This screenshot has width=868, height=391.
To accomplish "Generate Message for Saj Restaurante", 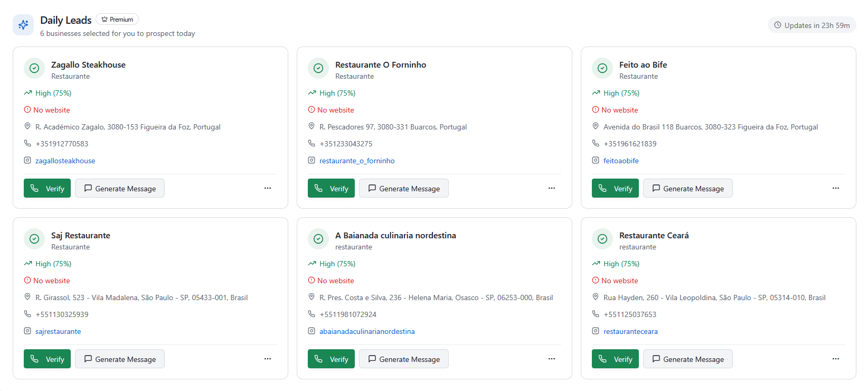I will (120, 359).
